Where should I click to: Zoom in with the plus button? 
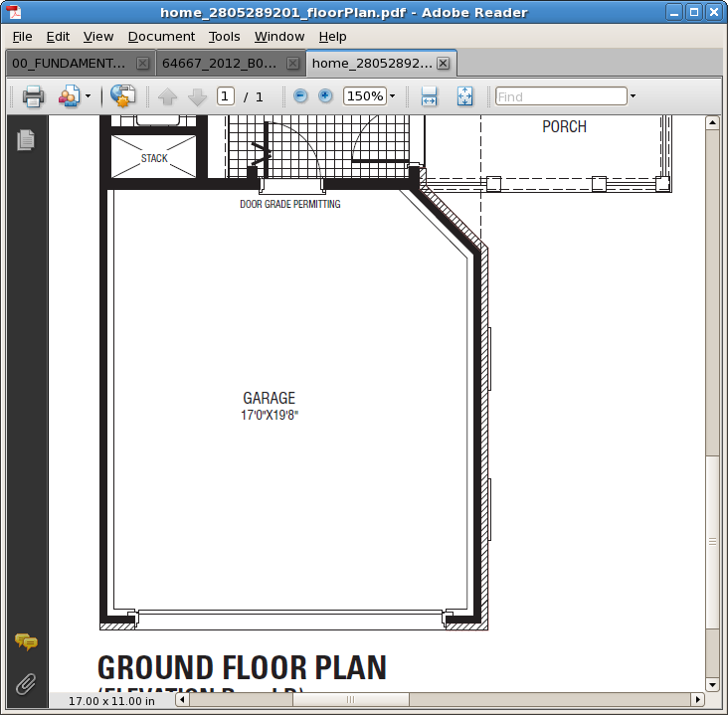tap(325, 96)
